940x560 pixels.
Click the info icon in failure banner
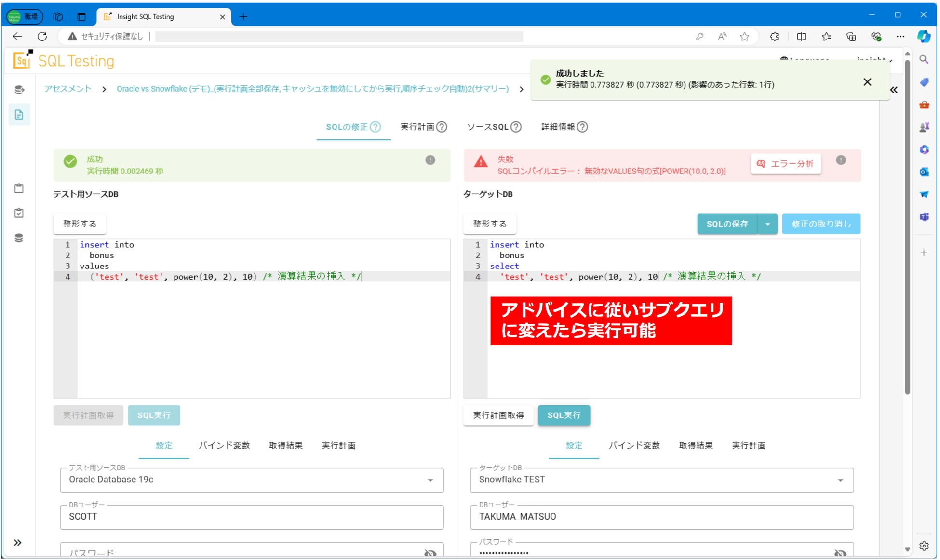point(841,160)
